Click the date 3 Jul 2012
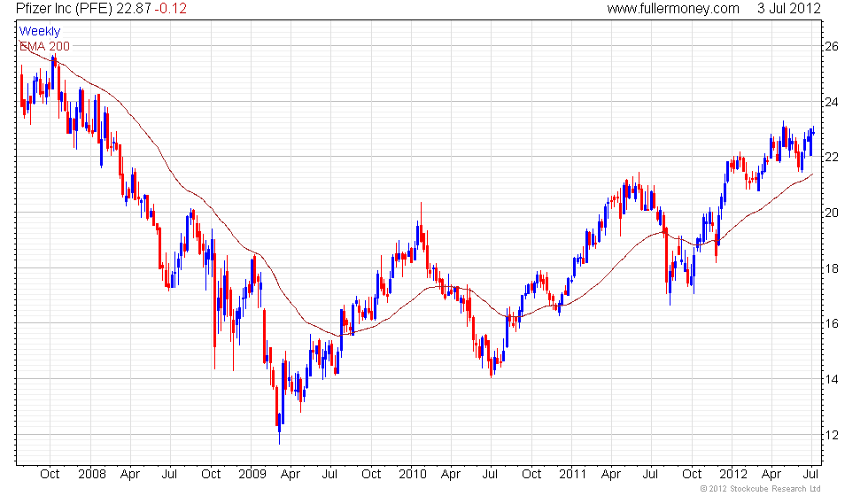The height and width of the screenshot is (496, 868). coord(789,8)
